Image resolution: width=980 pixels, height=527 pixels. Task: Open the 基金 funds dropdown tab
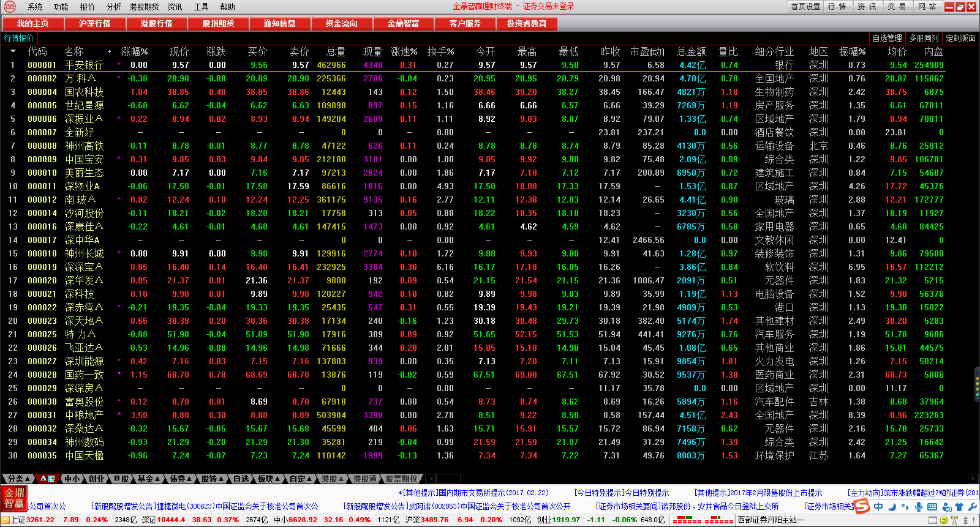pos(147,479)
